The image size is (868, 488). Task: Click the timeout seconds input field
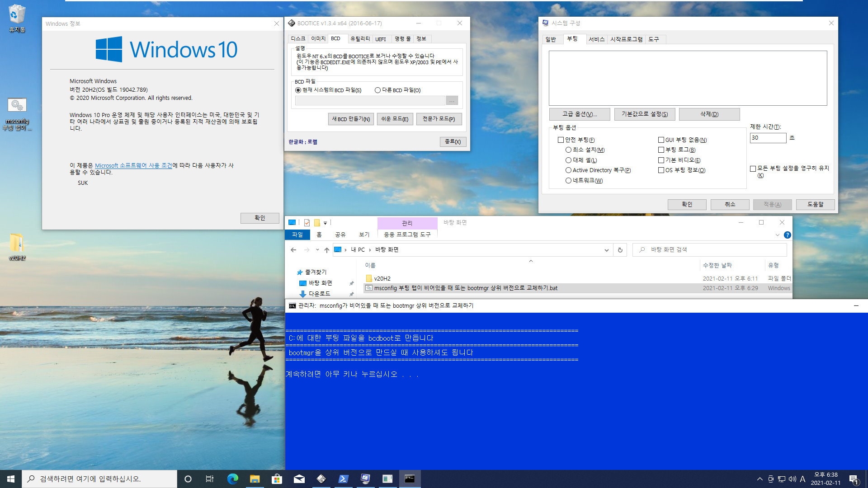(768, 138)
